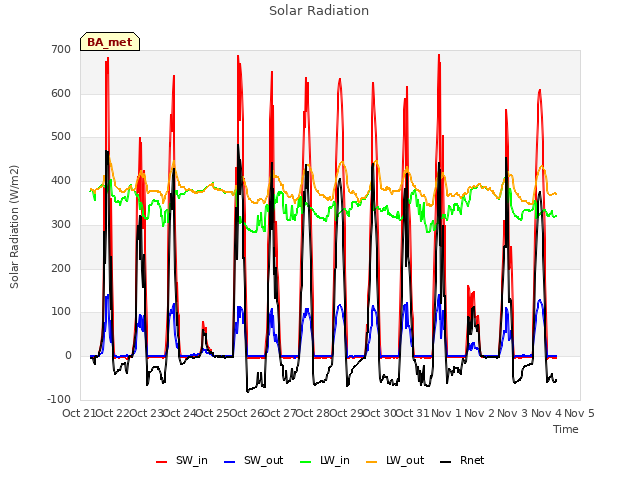Click the Nov 1 x-axis tick label

(446, 413)
